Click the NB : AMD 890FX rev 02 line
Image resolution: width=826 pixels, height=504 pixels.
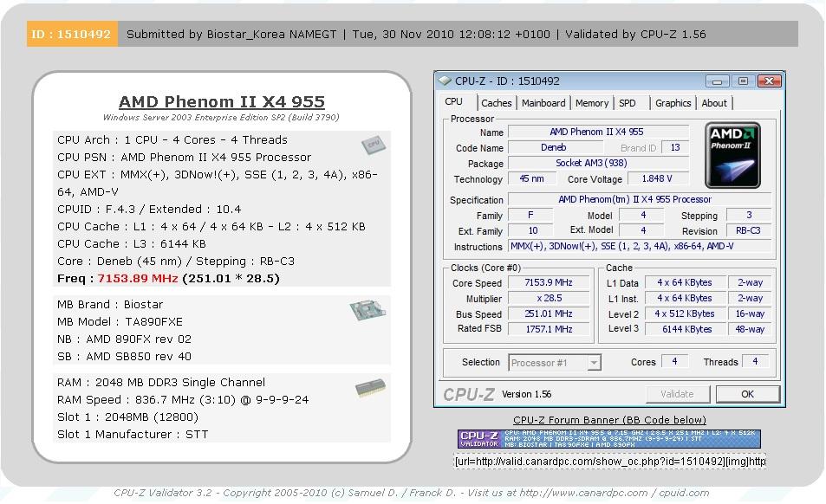point(124,339)
